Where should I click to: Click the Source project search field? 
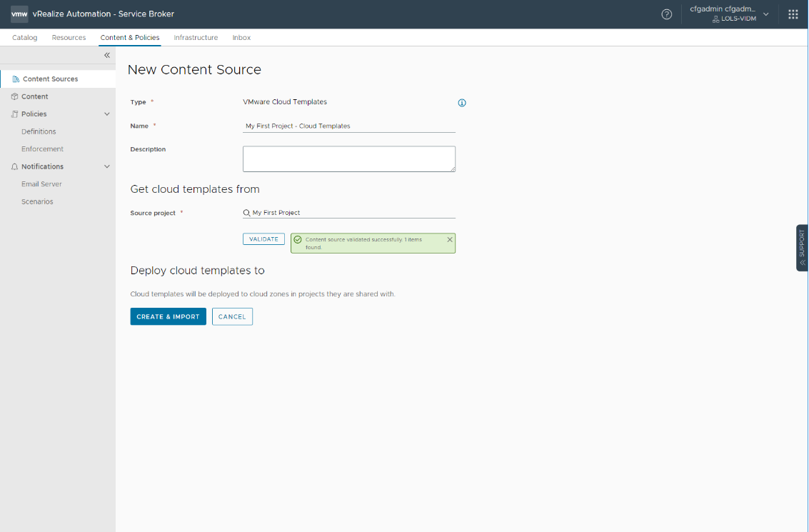pos(348,213)
